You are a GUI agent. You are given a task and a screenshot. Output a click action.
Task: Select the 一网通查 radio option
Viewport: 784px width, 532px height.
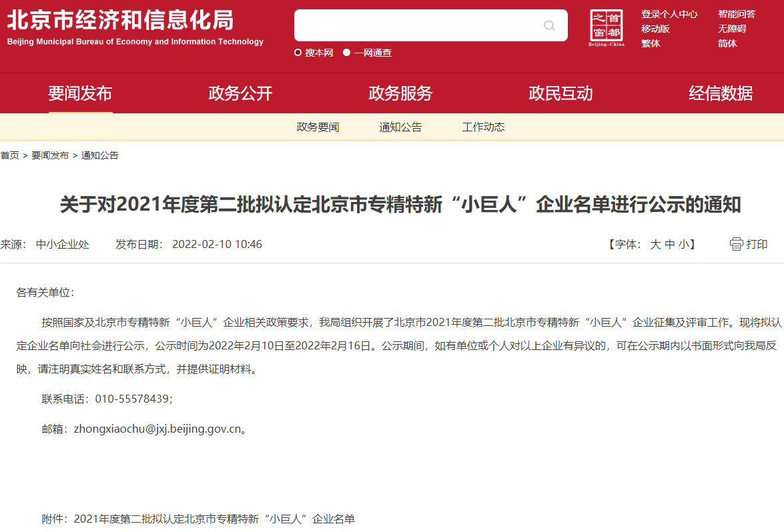pos(347,53)
